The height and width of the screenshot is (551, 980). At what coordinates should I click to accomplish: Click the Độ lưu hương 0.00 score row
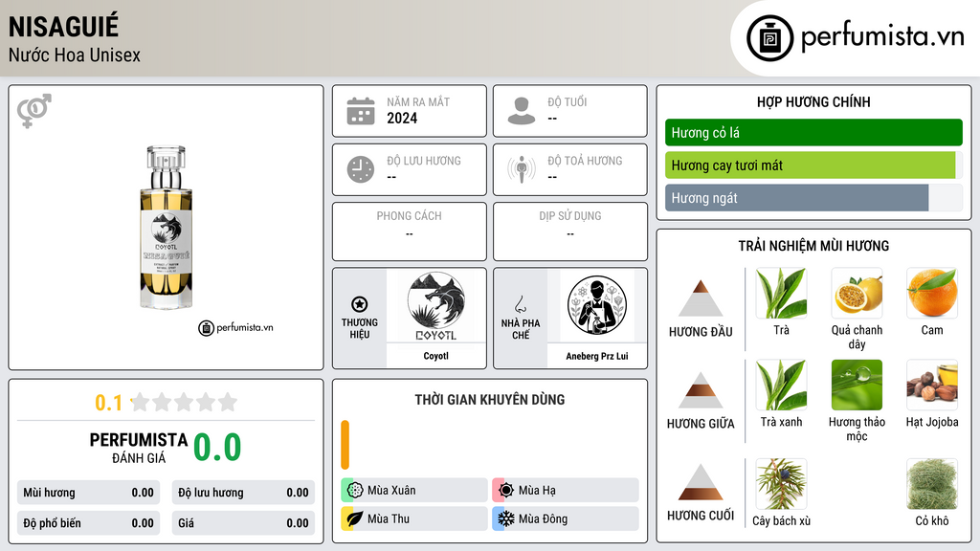[x=243, y=493]
